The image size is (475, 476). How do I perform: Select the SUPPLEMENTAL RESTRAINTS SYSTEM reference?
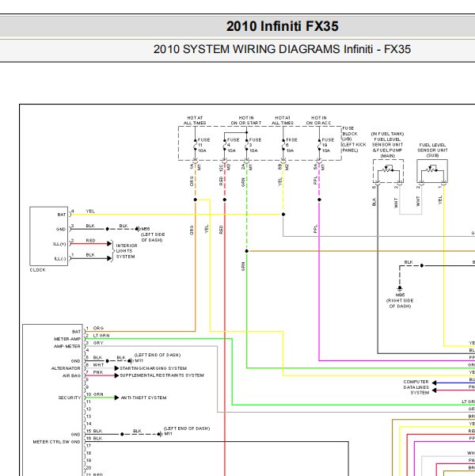tap(161, 375)
